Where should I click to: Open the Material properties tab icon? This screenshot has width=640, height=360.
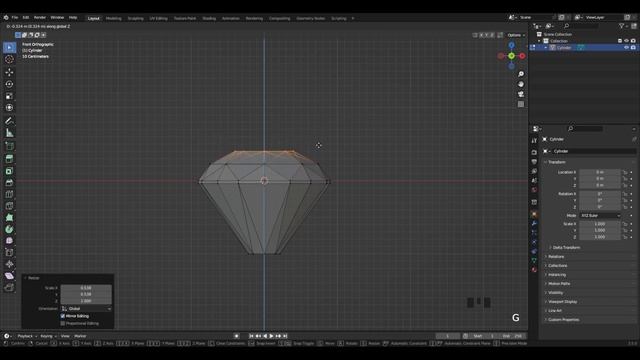pyautogui.click(x=534, y=270)
